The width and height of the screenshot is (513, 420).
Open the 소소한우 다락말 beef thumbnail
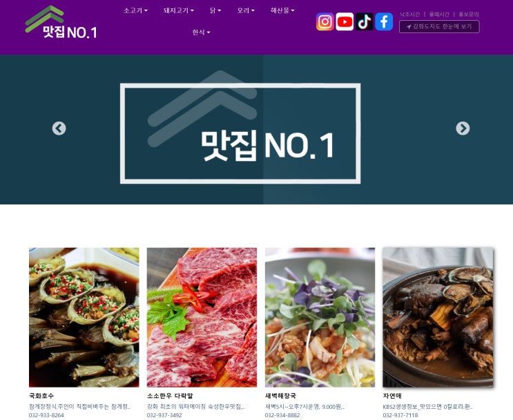click(x=202, y=317)
